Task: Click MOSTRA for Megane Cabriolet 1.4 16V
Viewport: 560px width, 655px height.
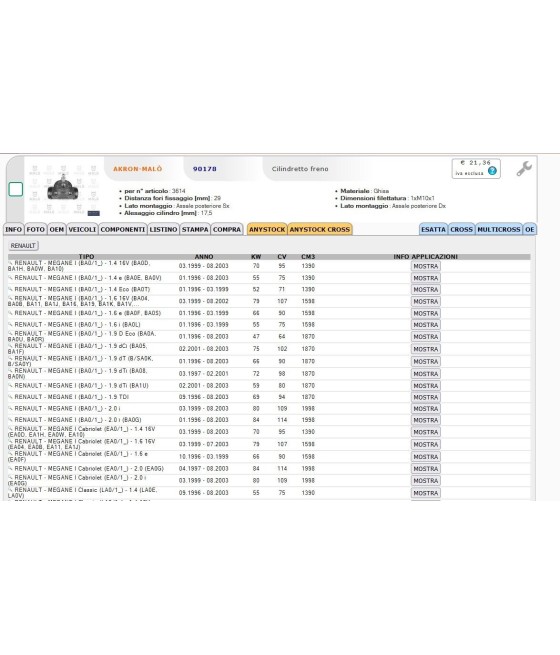Action: point(426,432)
